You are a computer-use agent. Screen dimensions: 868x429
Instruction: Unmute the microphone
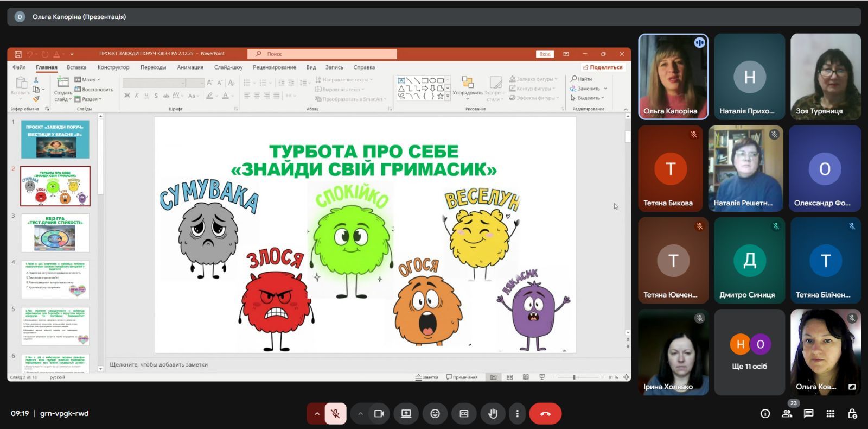tap(336, 414)
